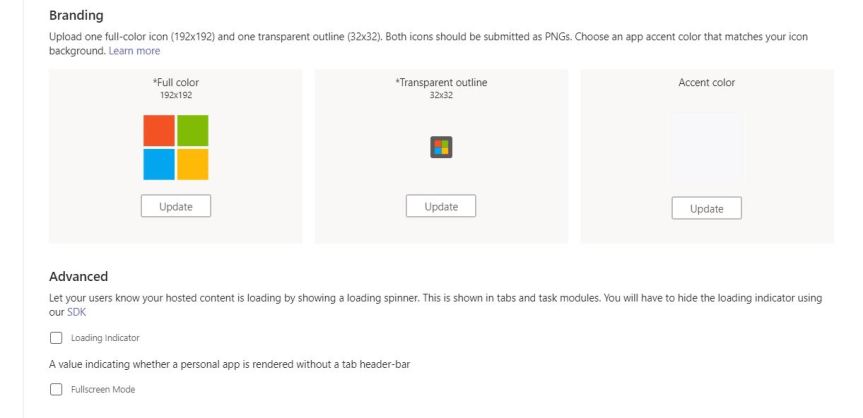Click the Branding section heading
The width and height of the screenshot is (863, 418).
coord(76,15)
